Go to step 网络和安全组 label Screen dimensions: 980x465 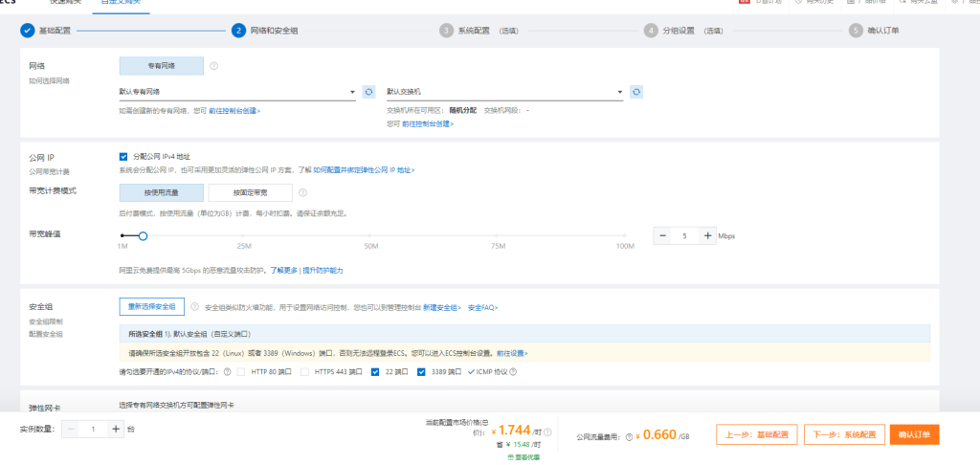click(x=275, y=30)
